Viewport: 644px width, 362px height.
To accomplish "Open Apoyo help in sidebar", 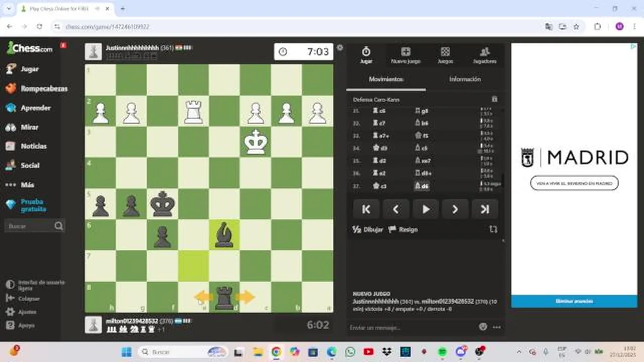I will point(20,325).
